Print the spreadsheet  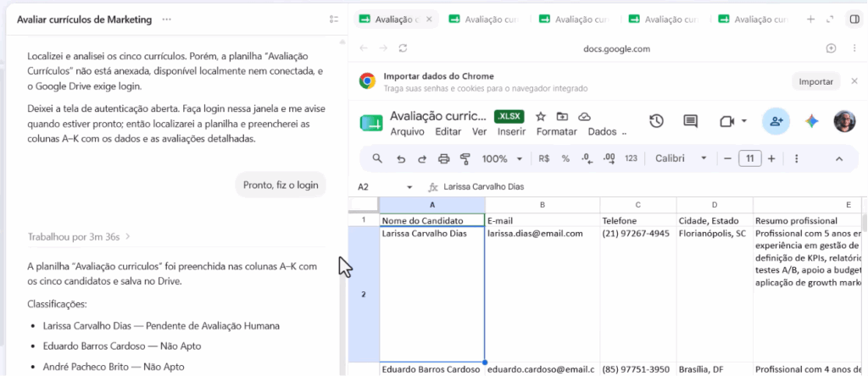(443, 158)
